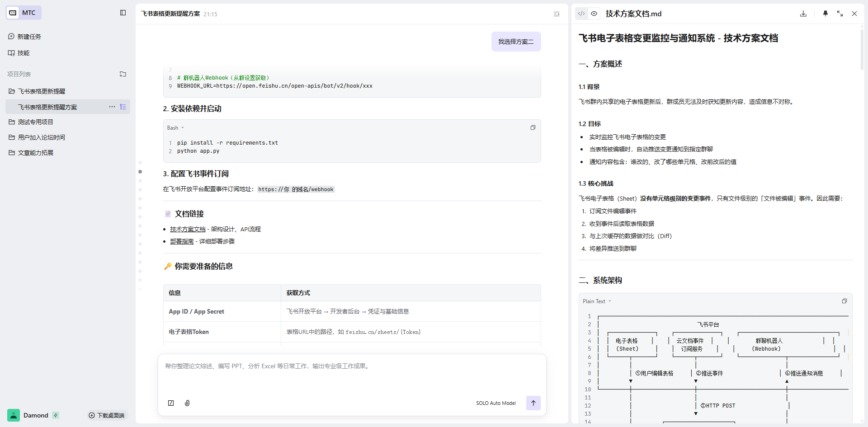Click the attachment paperclip icon
The width and height of the screenshot is (868, 427).
pos(187,403)
